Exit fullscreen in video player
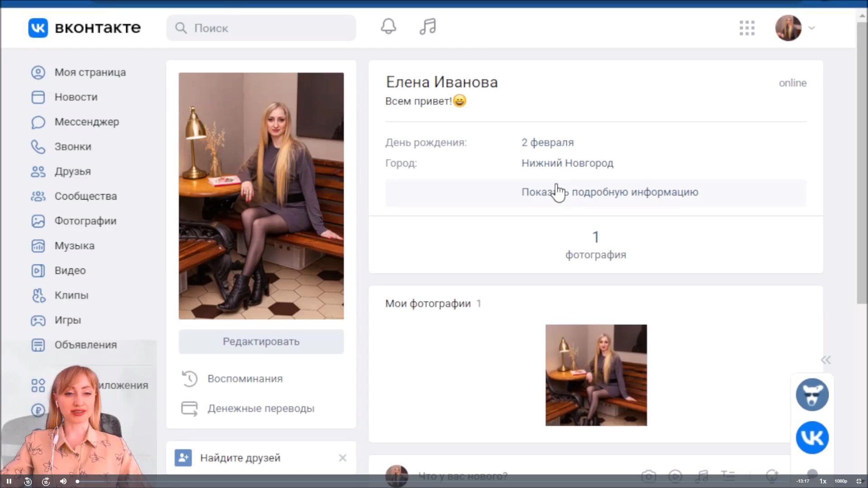The width and height of the screenshot is (868, 488). (859, 481)
